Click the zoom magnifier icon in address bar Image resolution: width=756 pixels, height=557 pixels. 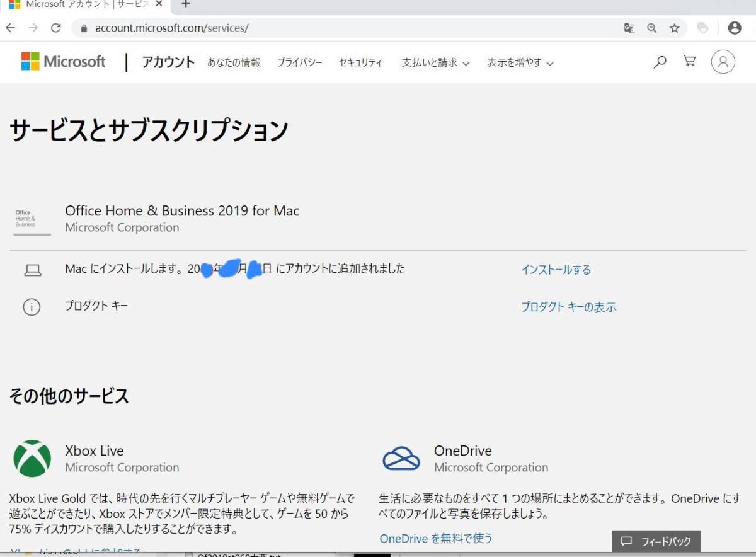652,28
